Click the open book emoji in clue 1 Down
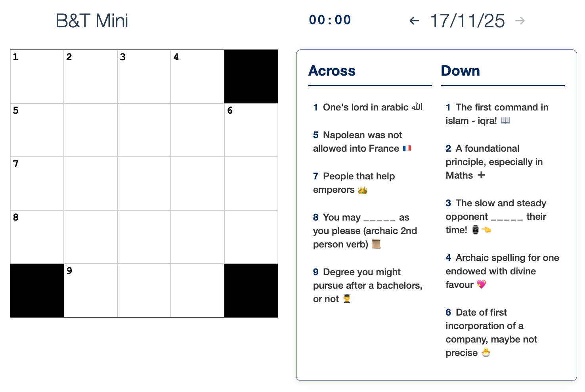The image size is (585, 392). [x=506, y=120]
